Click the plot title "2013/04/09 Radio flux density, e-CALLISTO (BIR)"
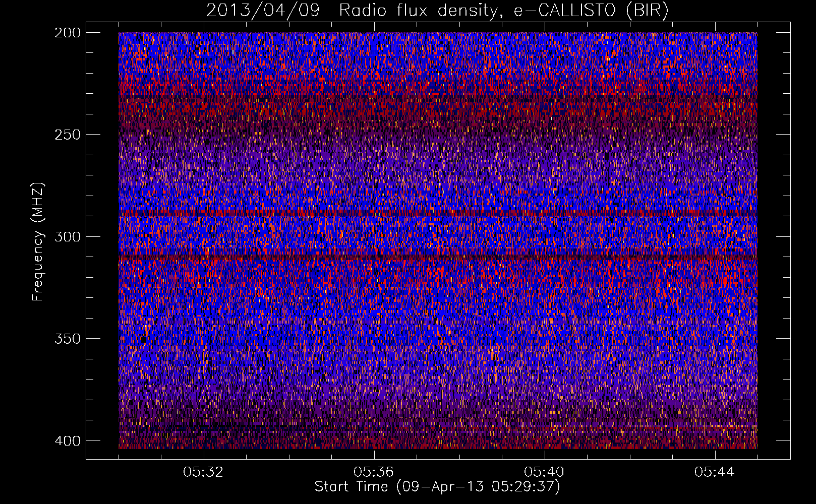Image resolution: width=816 pixels, height=504 pixels. (x=437, y=11)
